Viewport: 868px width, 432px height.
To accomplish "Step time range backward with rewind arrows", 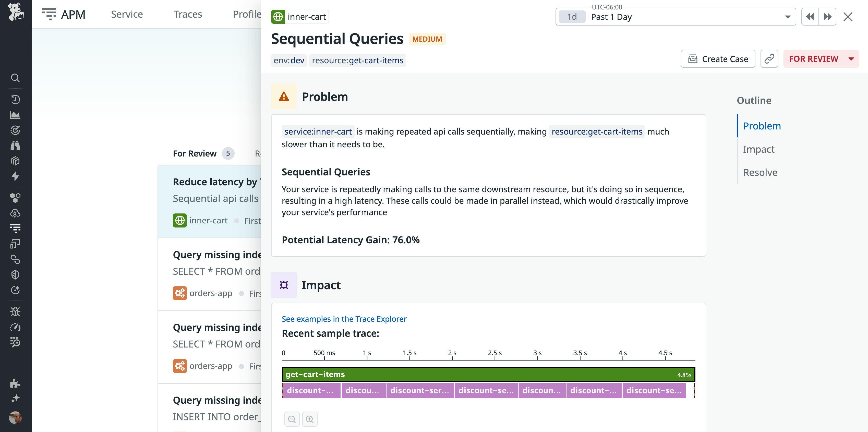I will tap(810, 17).
